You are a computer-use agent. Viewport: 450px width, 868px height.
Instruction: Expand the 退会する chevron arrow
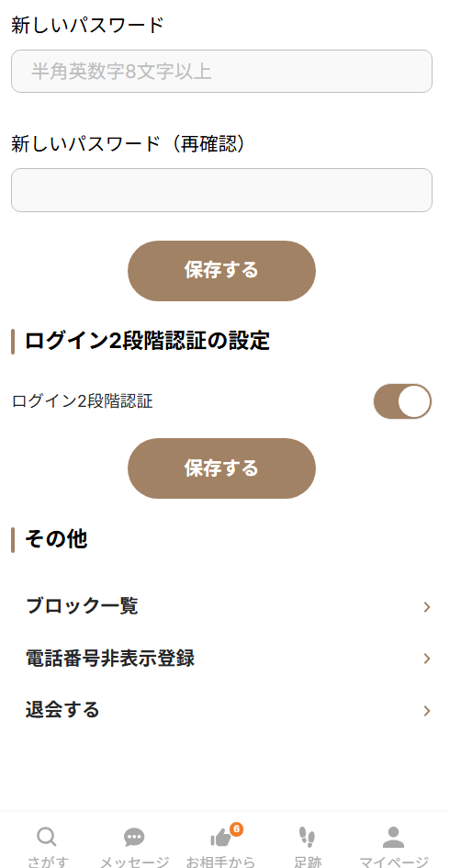click(x=427, y=711)
